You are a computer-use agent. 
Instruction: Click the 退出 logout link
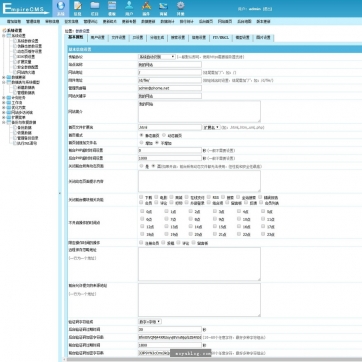click(x=267, y=9)
